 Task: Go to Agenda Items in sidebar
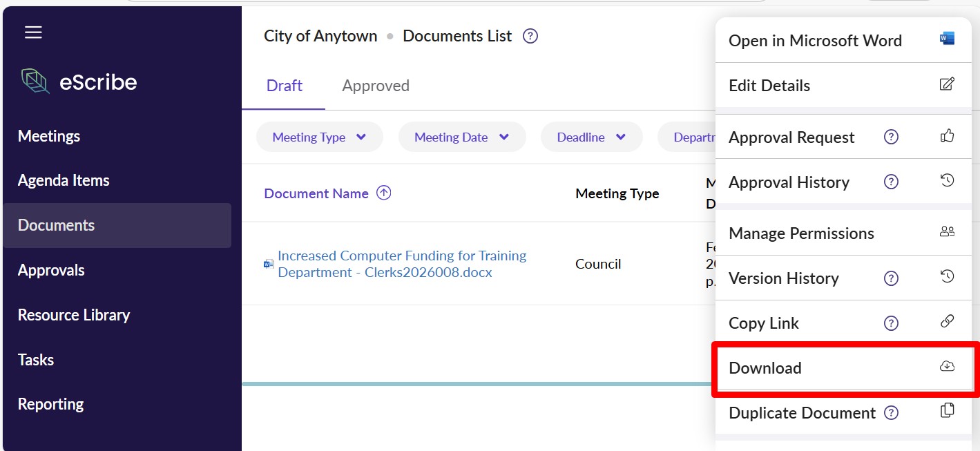point(64,180)
